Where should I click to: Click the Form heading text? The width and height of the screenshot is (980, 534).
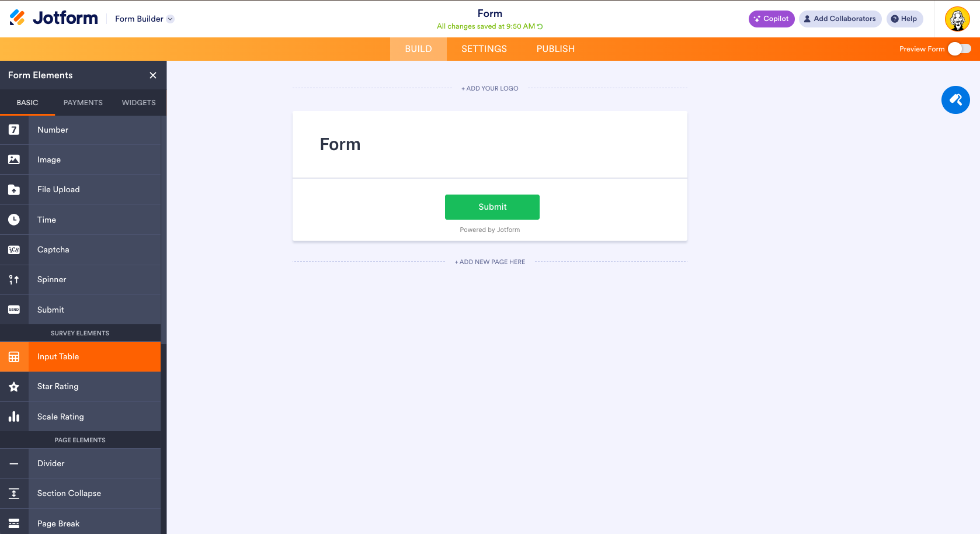tap(340, 144)
